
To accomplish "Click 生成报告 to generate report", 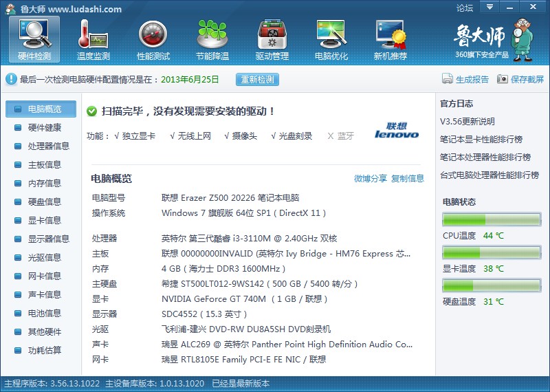I will point(472,79).
